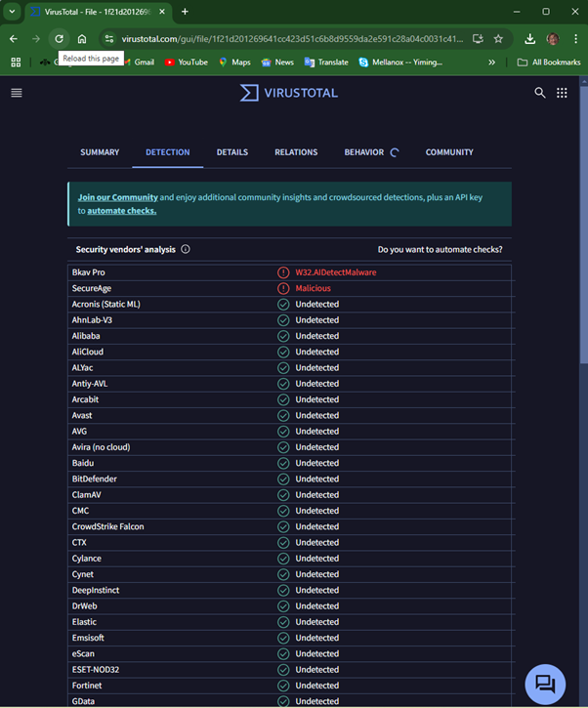This screenshot has height=708, width=588.
Task: Expand the hidden bookmarks overflow chevron
Action: tap(491, 62)
